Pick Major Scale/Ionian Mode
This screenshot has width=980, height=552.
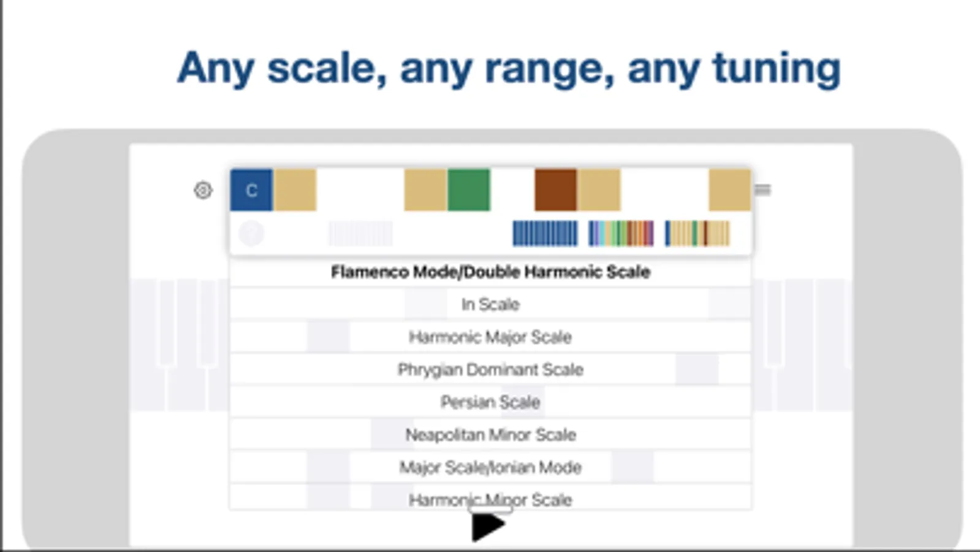tap(490, 467)
